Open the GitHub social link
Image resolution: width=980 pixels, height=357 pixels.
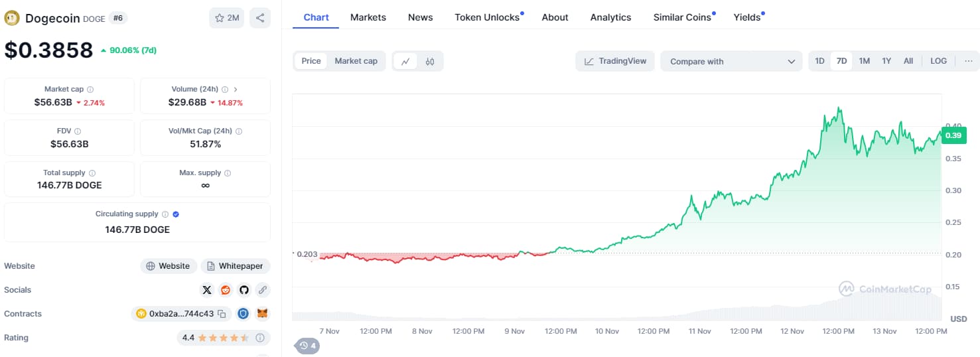[x=244, y=290]
